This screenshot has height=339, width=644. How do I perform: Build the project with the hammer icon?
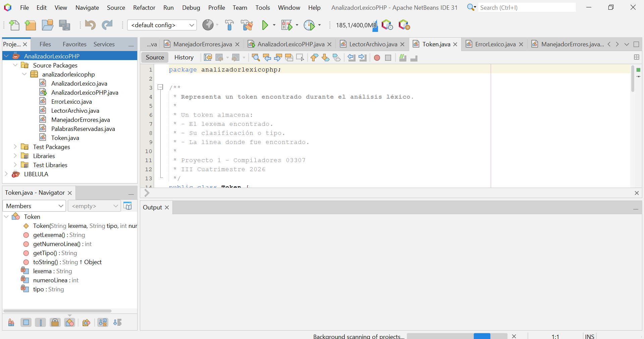[229, 25]
